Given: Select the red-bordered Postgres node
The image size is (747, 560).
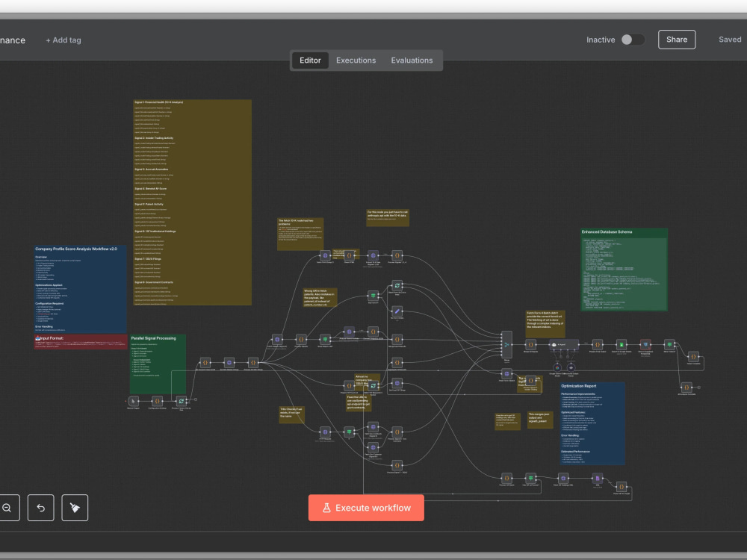Looking at the screenshot, I should (645, 345).
